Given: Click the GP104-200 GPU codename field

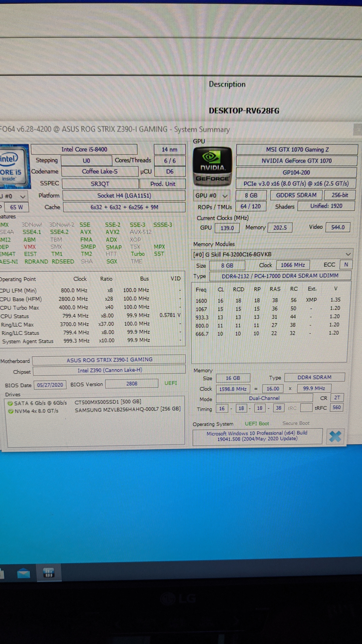Looking at the screenshot, I should pyautogui.click(x=296, y=172).
